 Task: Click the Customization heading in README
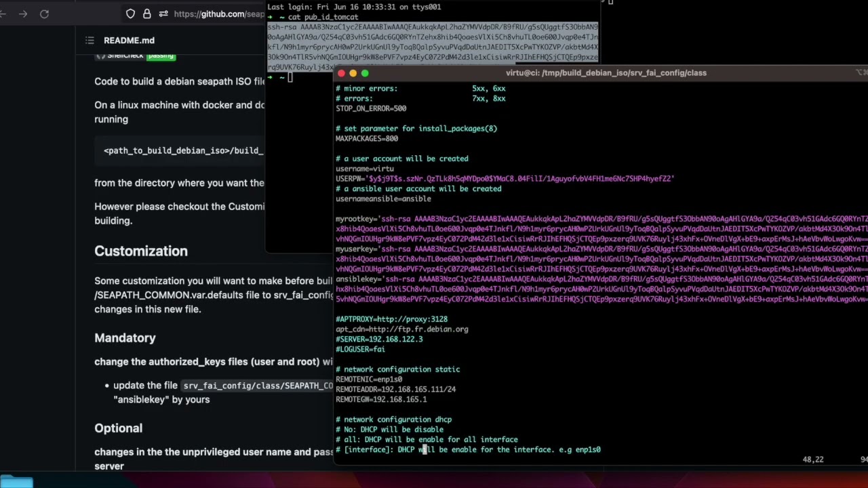point(141,251)
